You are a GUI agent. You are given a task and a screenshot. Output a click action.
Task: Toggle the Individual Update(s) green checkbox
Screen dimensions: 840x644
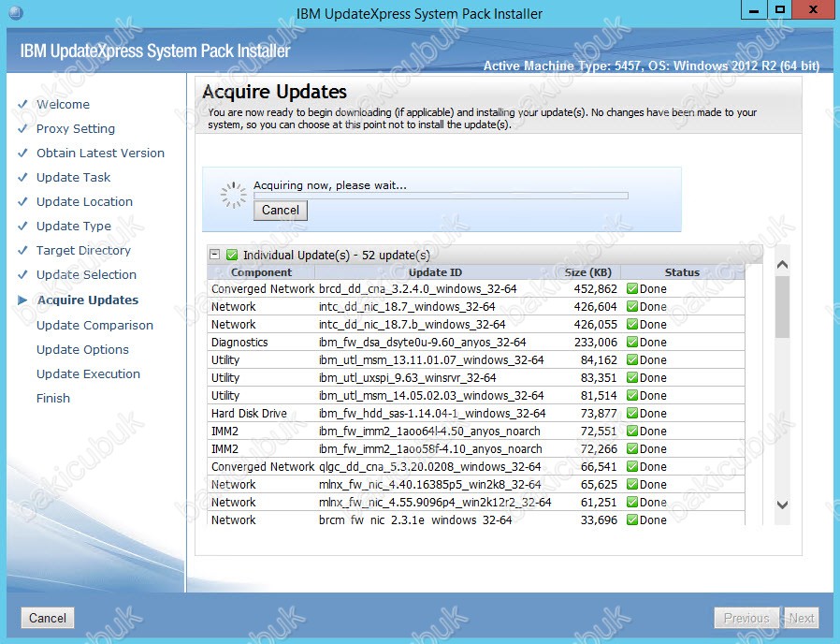(232, 255)
